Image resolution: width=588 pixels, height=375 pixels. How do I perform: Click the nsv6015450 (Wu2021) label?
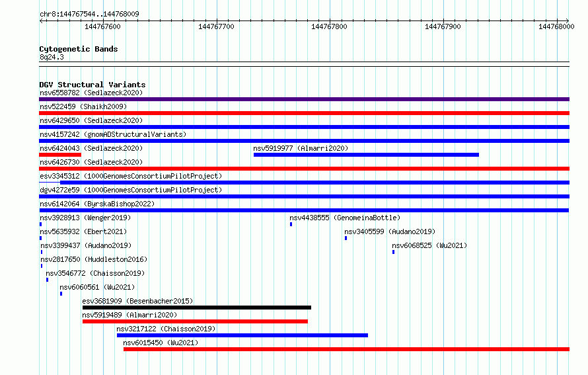click(x=161, y=343)
